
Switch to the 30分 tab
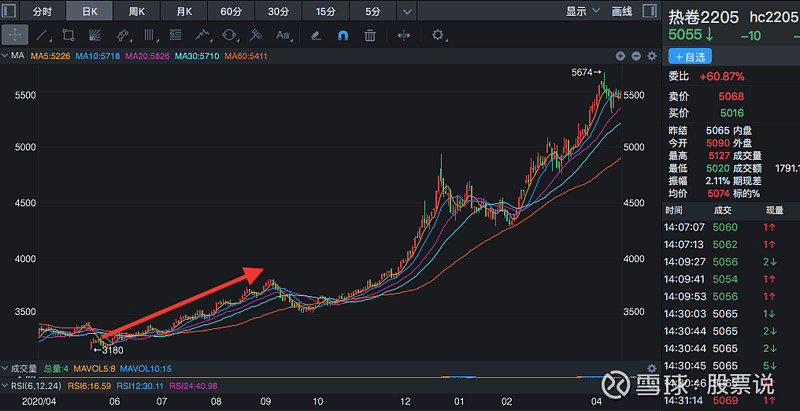[278, 11]
